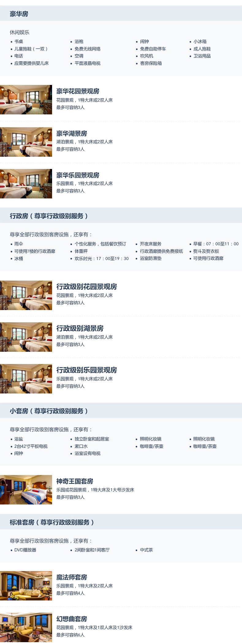Click the 最多可容纳4人 capacity text
The height and width of the screenshot is (644, 242).
[70, 593]
